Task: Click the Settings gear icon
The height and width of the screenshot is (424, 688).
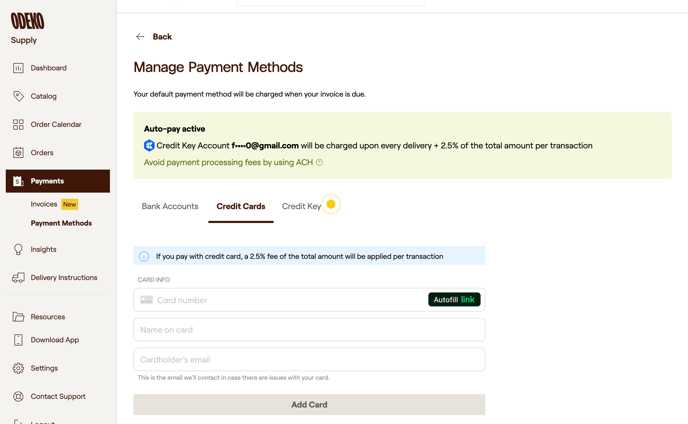Action: click(18, 368)
